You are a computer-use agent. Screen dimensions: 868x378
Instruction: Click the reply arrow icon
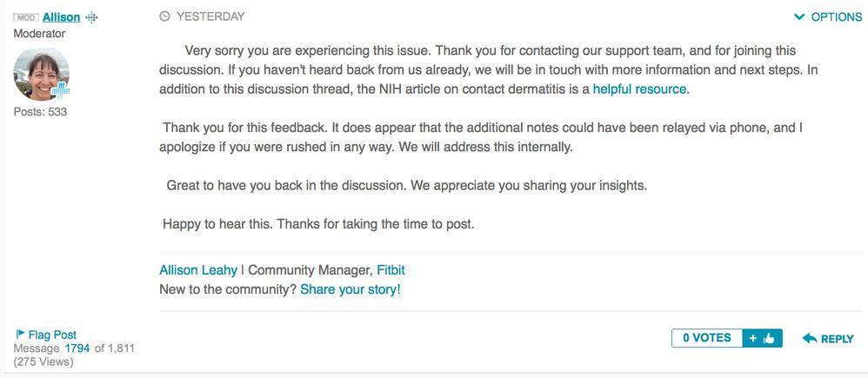click(810, 338)
